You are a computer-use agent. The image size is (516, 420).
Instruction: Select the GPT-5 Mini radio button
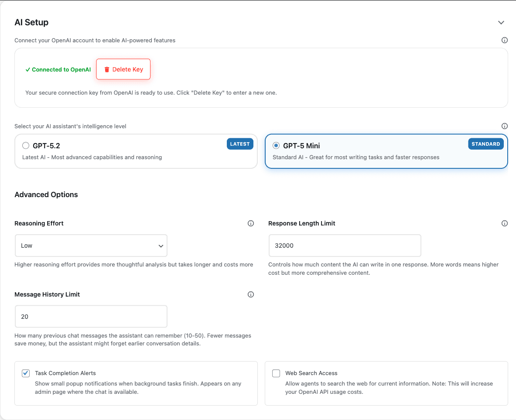click(276, 146)
